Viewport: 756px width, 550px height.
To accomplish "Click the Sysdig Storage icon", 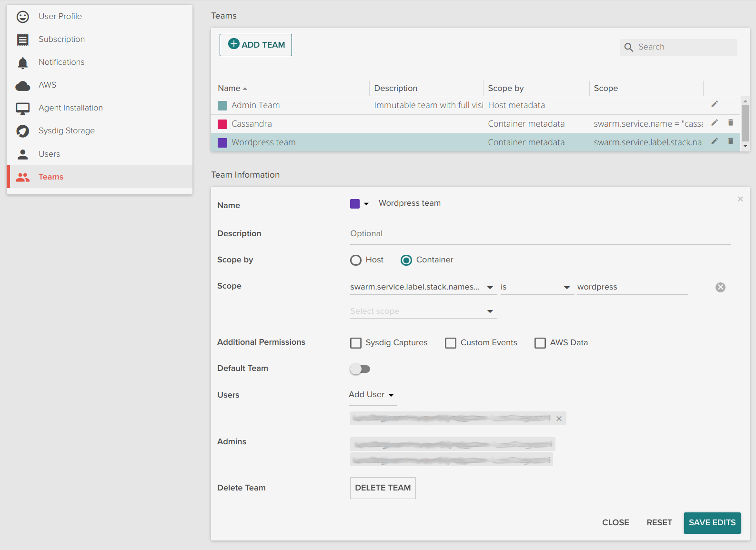I will click(23, 131).
